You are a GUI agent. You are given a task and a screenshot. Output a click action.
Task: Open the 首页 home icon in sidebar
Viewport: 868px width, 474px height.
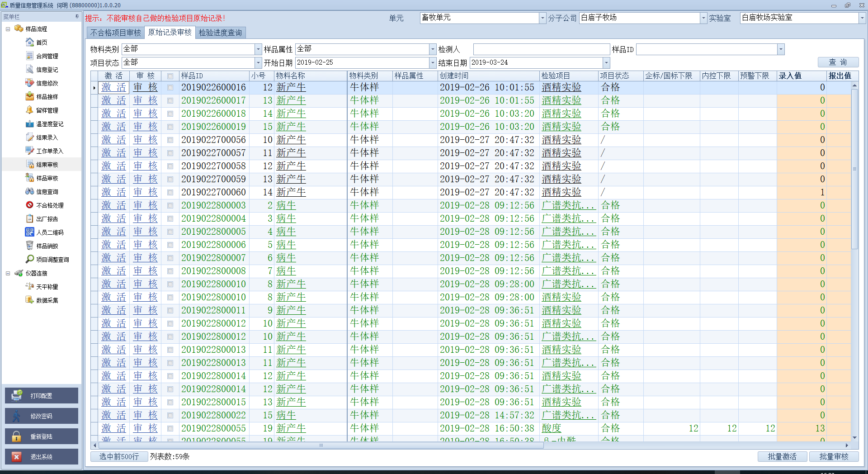30,42
